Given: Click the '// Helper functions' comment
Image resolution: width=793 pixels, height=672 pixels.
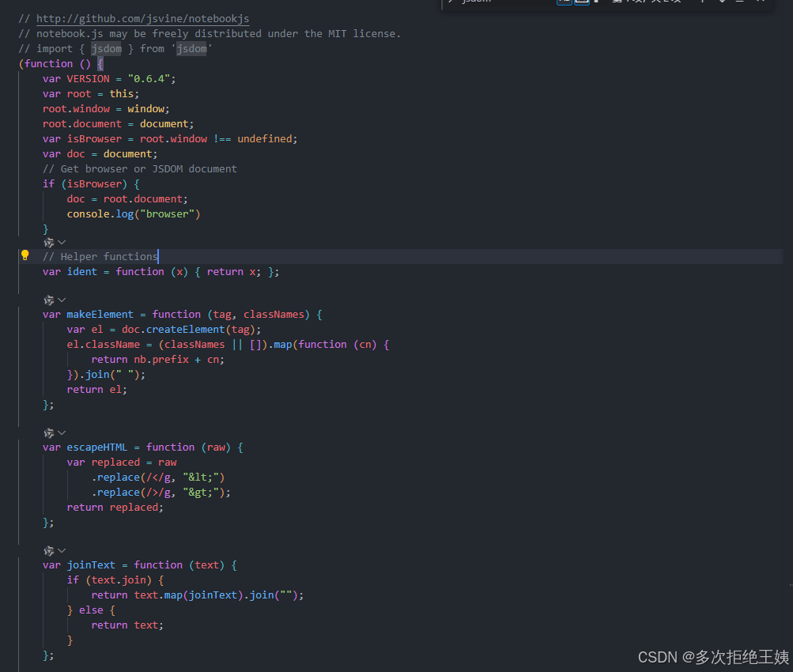Looking at the screenshot, I should click(100, 257).
